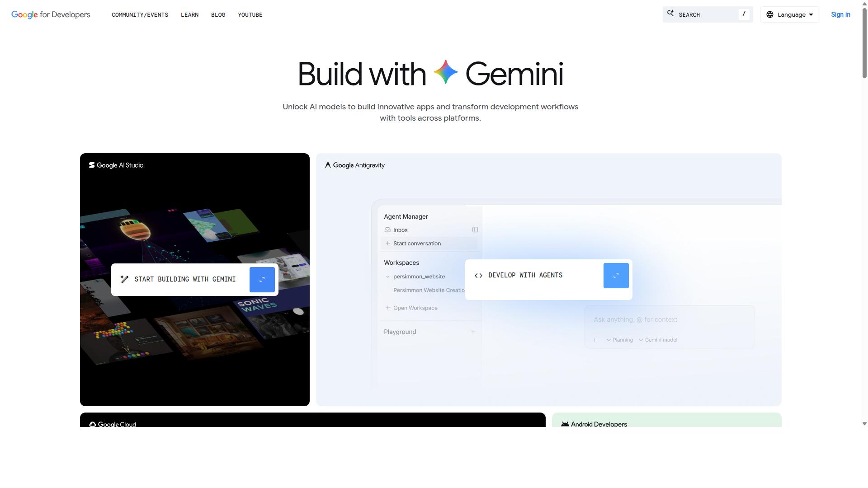
Task: Collapse the persimmon_website workspace
Action: (388, 277)
